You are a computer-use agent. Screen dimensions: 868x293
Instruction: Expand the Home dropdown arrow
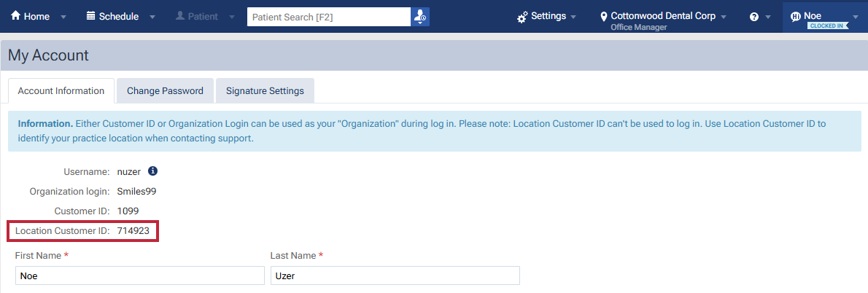coord(63,17)
